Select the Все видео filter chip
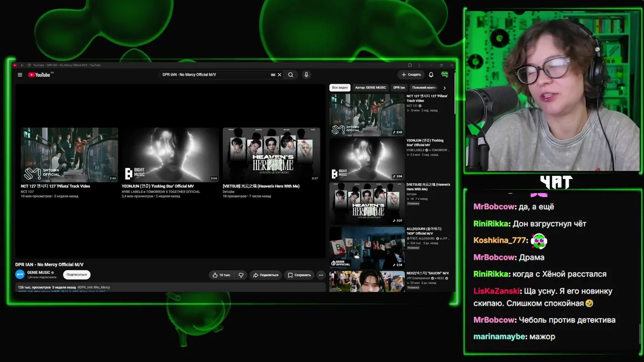644x362 pixels. [x=340, y=87]
